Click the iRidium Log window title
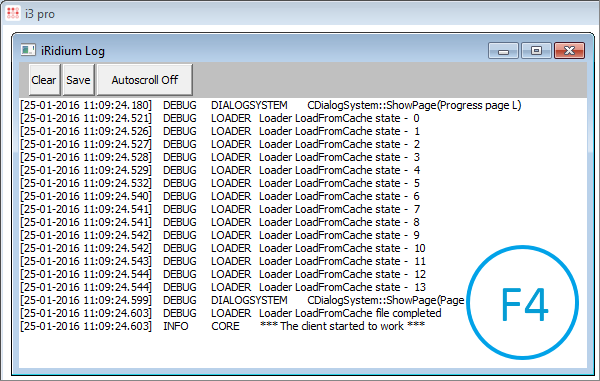The image size is (600, 381). tap(73, 51)
